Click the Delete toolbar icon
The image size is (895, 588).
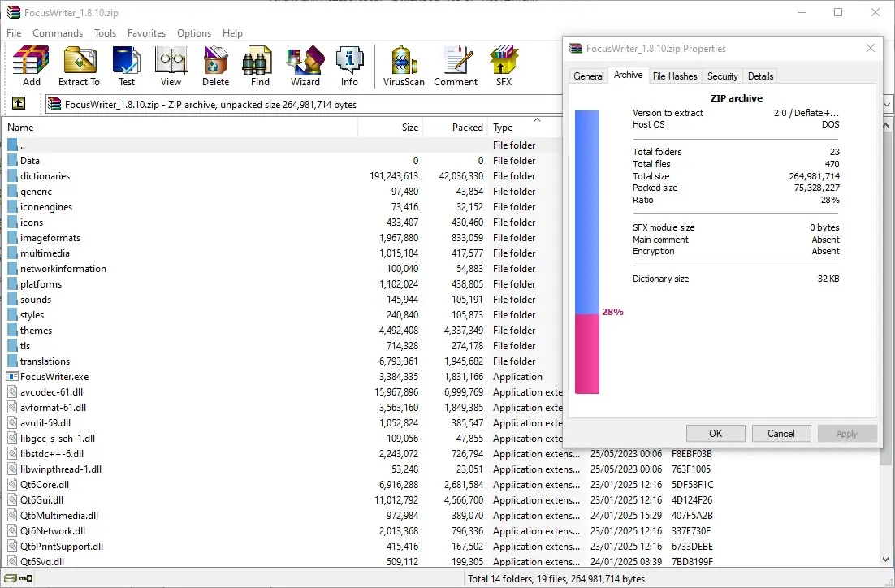[x=215, y=67]
